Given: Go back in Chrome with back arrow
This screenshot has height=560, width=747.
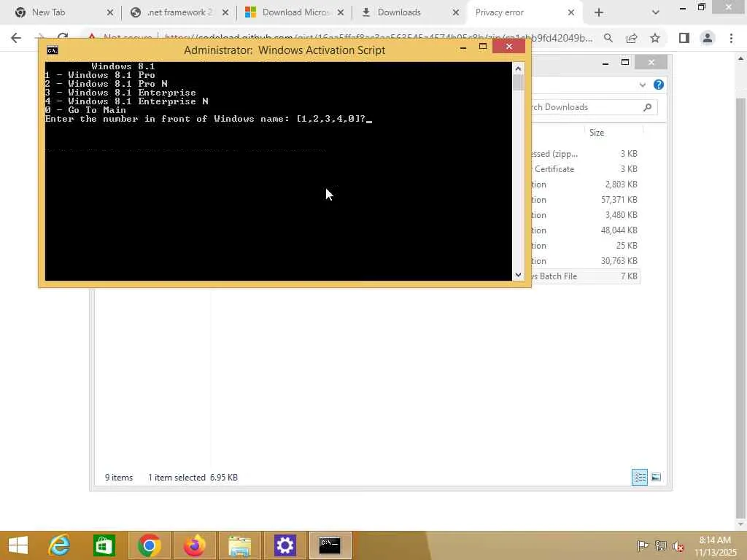Looking at the screenshot, I should 16,38.
